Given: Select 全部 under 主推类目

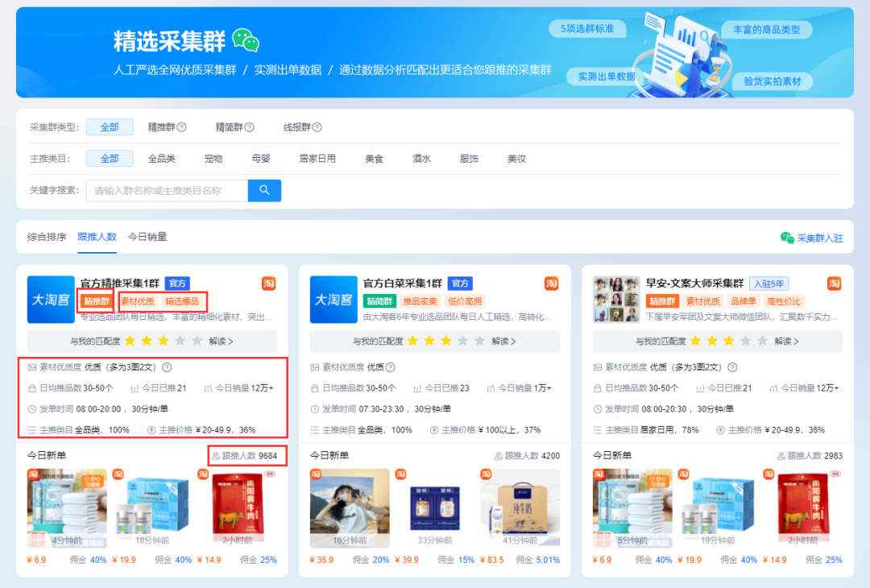Looking at the screenshot, I should click(110, 159).
